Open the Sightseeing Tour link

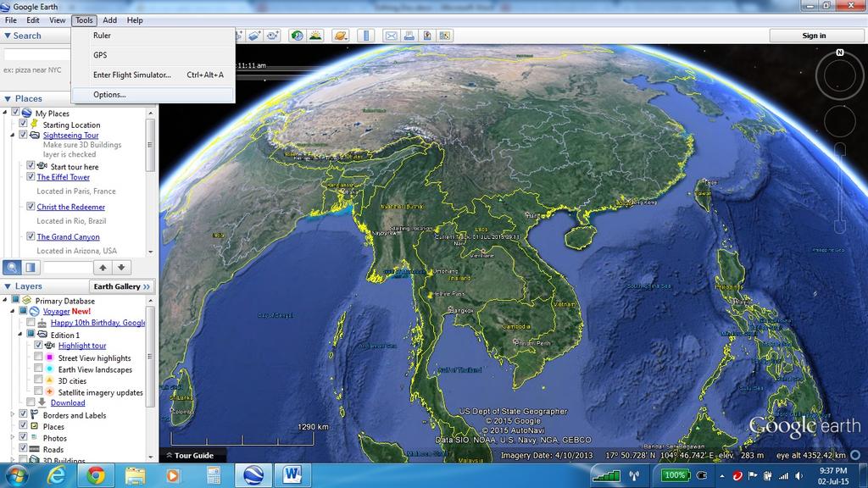point(71,135)
